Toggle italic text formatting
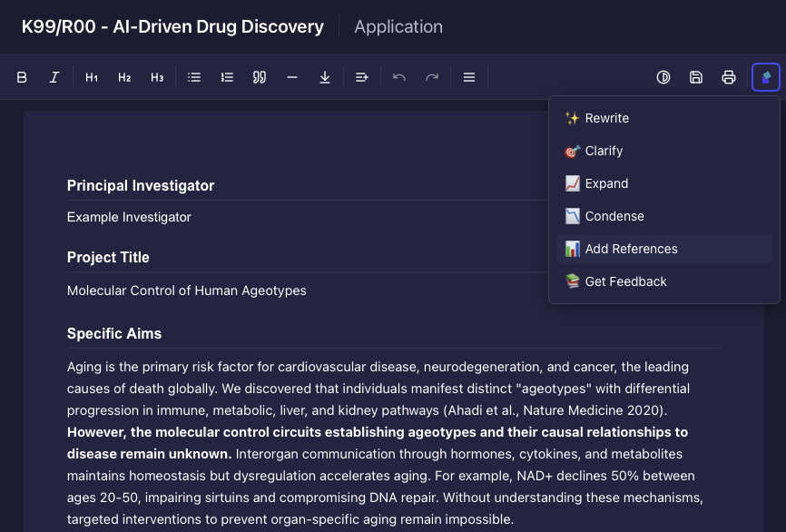786x532 pixels. click(x=54, y=77)
